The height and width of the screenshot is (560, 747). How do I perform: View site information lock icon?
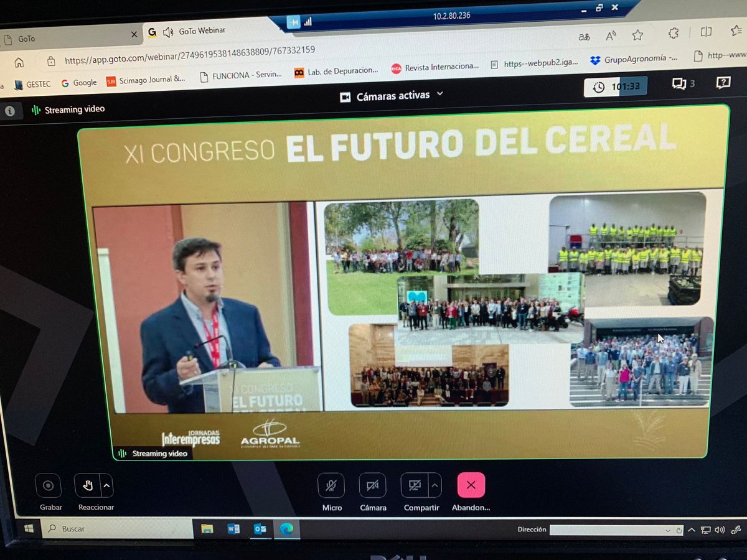[51, 61]
